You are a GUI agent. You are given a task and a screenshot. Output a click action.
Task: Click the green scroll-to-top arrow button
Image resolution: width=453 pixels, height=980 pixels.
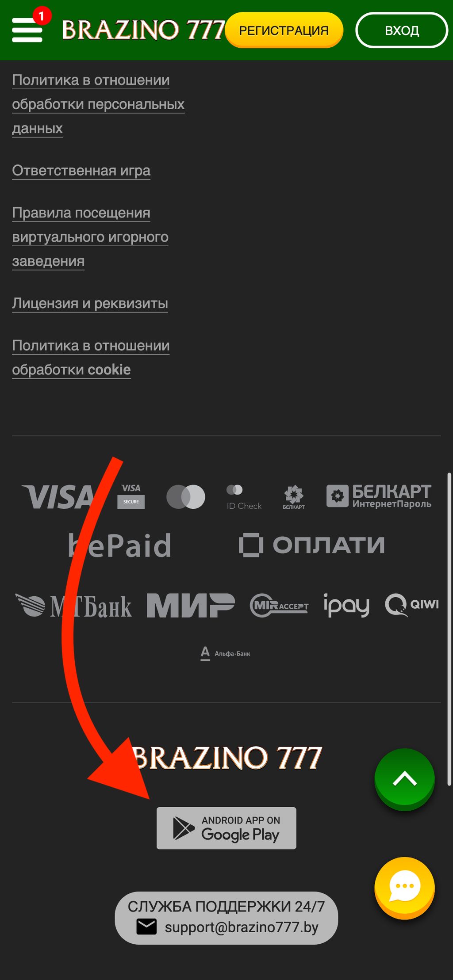coord(404,779)
